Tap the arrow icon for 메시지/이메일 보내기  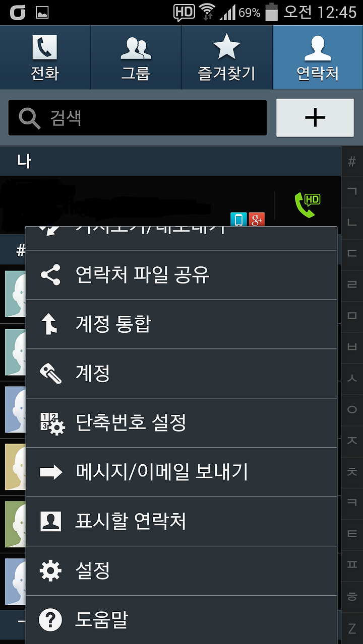pyautogui.click(x=51, y=472)
